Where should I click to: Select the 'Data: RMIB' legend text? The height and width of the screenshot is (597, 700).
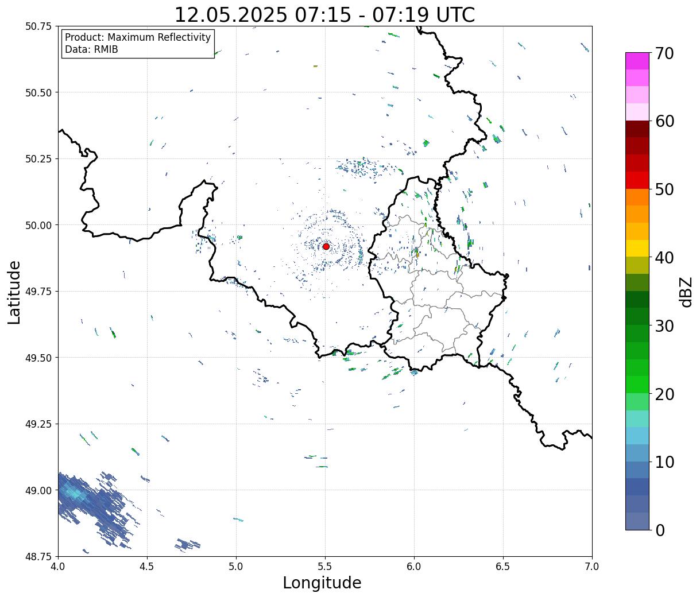point(91,49)
